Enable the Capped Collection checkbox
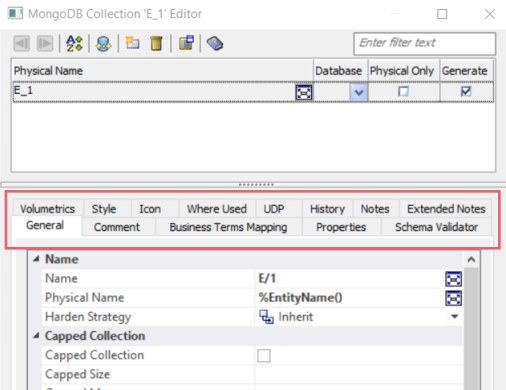 tap(264, 355)
